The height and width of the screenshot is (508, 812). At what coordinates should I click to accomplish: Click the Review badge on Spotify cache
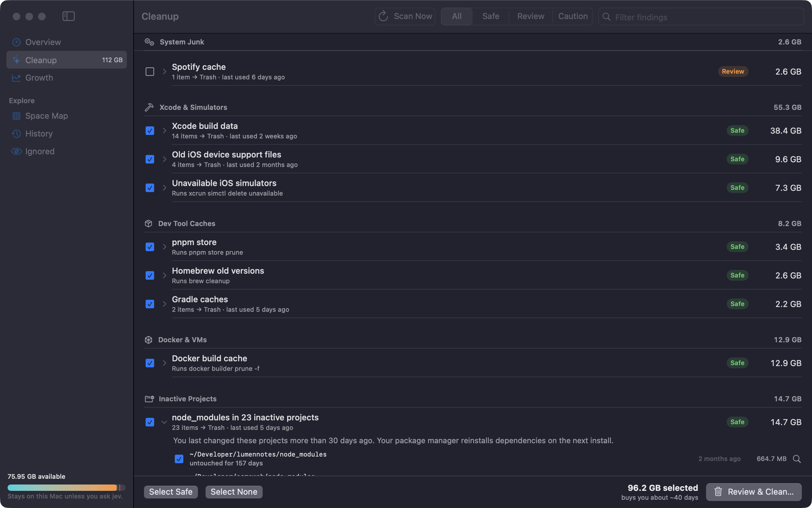pos(733,71)
